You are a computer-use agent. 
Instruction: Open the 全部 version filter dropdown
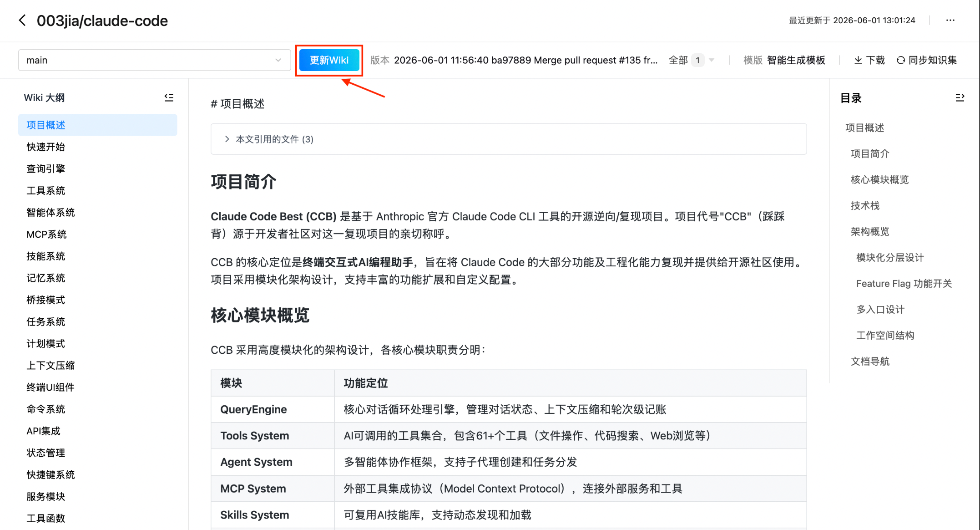click(x=692, y=60)
